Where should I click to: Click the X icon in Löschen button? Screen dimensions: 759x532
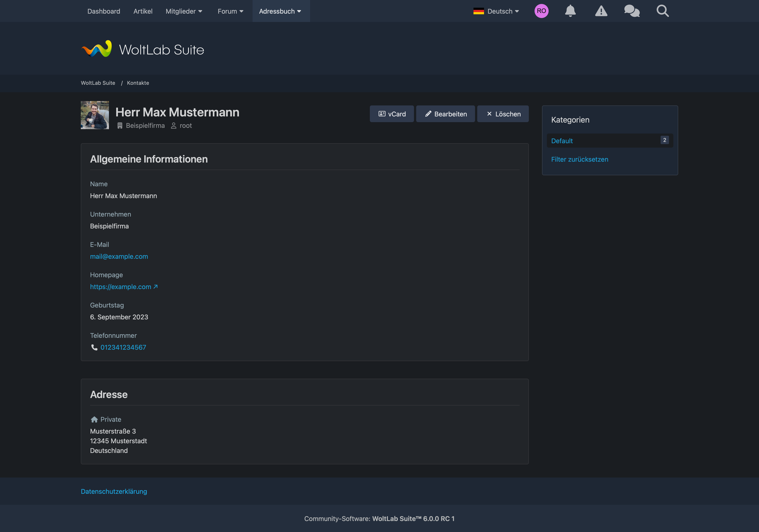489,114
